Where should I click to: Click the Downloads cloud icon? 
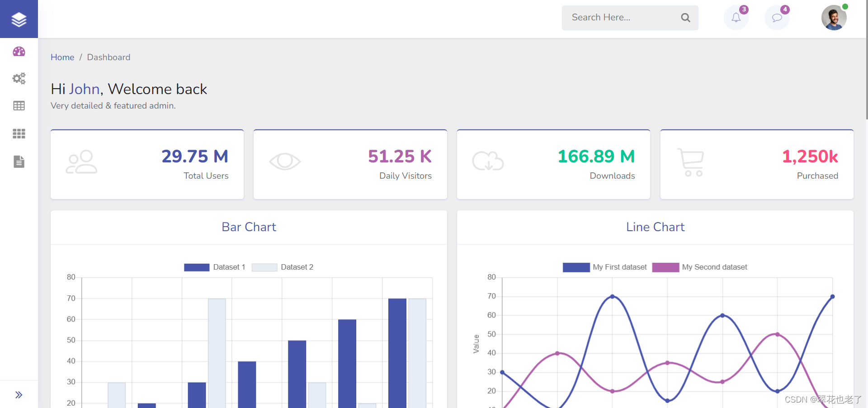click(488, 161)
